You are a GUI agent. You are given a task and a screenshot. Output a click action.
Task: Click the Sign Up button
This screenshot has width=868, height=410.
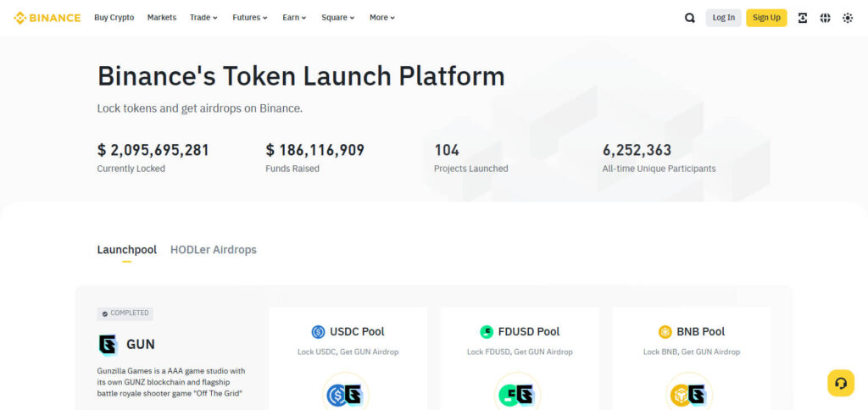pyautogui.click(x=766, y=18)
